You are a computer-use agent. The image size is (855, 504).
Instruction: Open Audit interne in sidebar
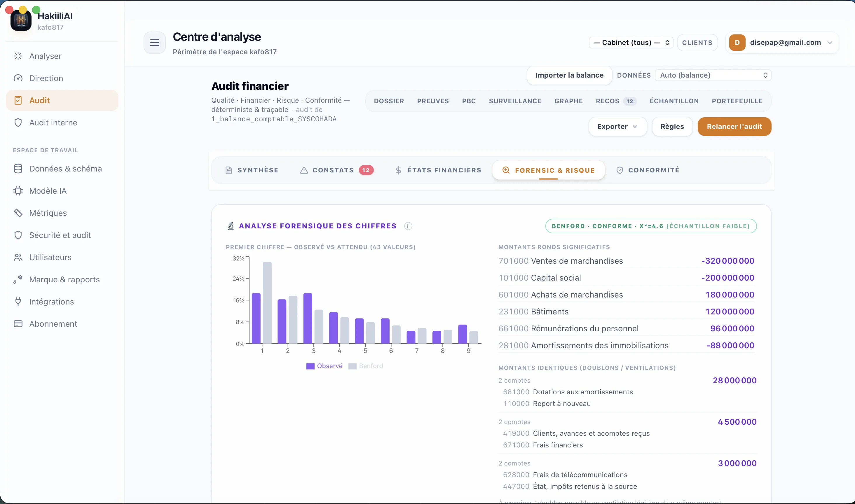click(x=62, y=123)
